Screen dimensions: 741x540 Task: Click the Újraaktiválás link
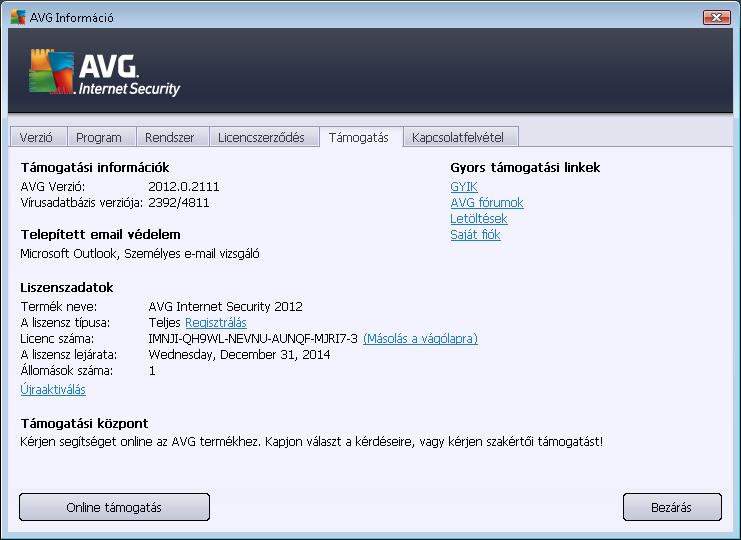[53, 390]
